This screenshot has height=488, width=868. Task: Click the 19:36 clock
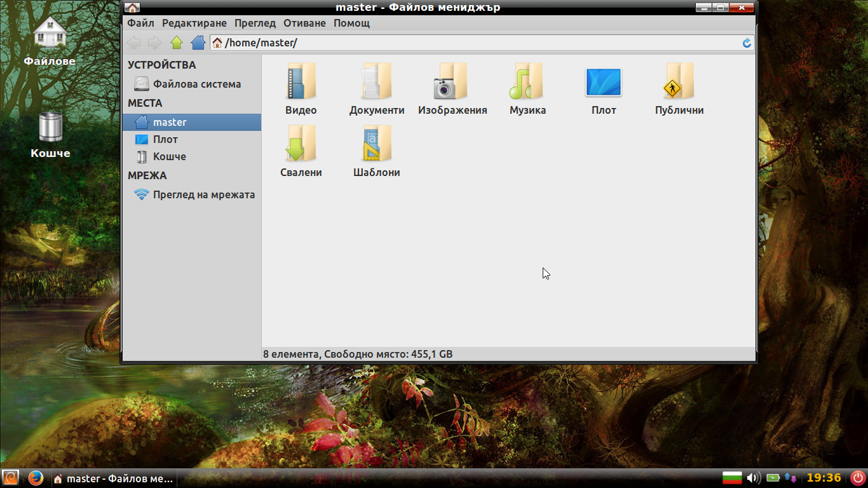point(824,478)
